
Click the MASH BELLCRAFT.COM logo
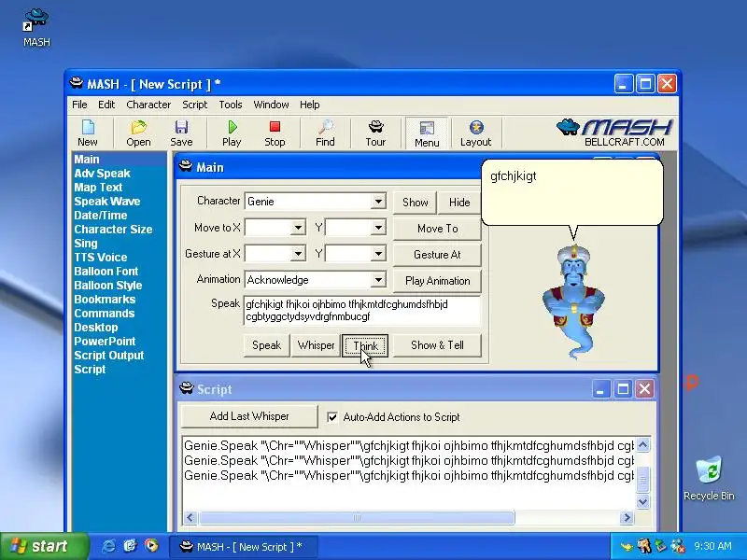coord(615,133)
